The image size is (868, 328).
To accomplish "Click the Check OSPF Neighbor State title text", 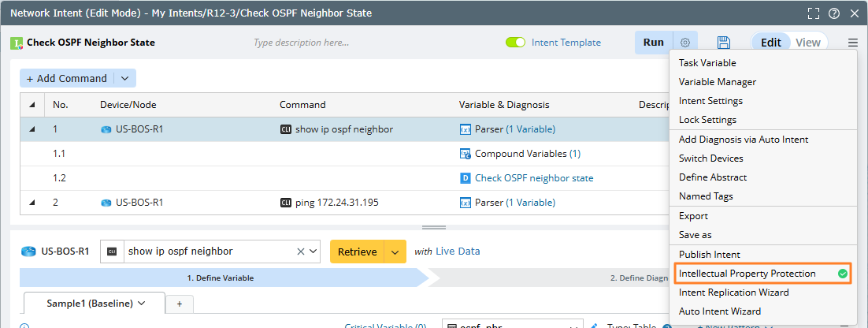I will (91, 43).
